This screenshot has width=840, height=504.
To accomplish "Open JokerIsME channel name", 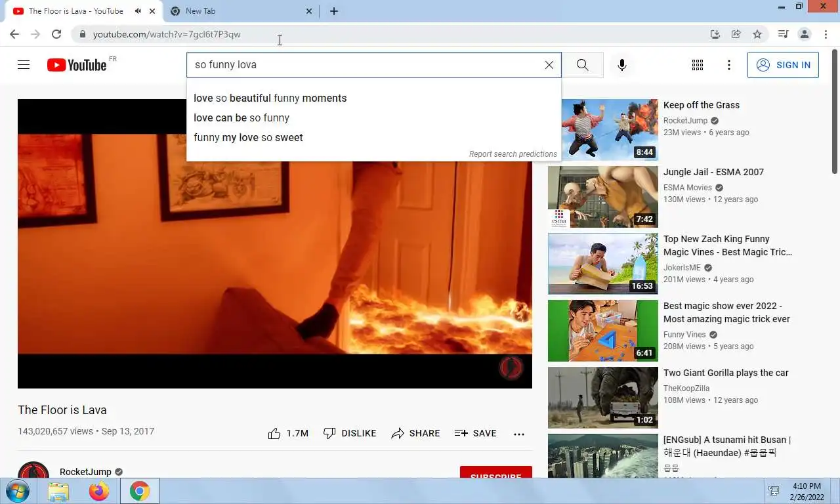I will tap(682, 268).
